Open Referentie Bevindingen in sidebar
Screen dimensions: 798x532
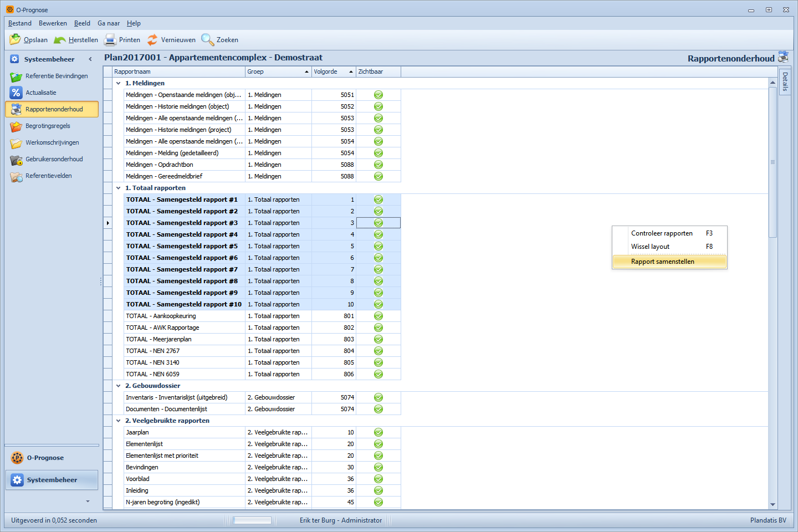coord(56,76)
